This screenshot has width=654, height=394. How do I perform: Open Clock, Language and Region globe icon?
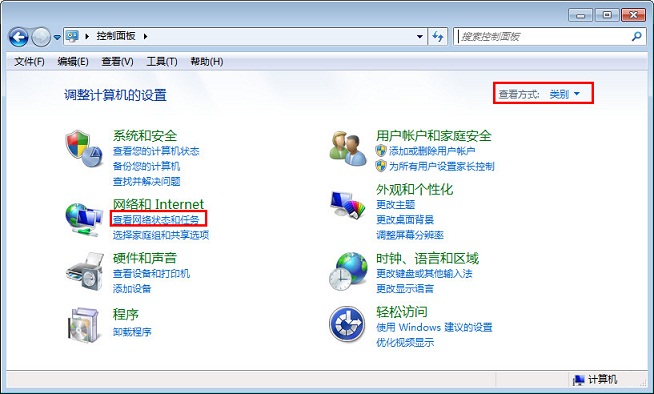tap(348, 271)
